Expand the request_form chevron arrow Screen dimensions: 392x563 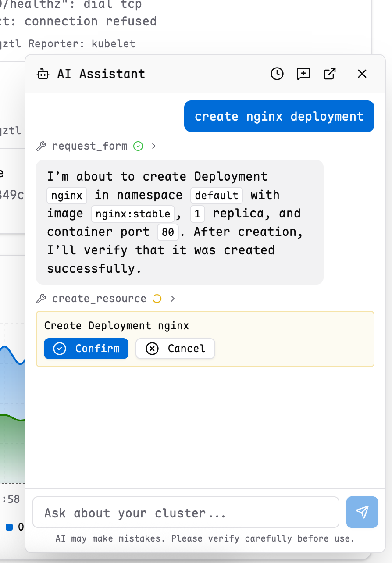click(154, 146)
